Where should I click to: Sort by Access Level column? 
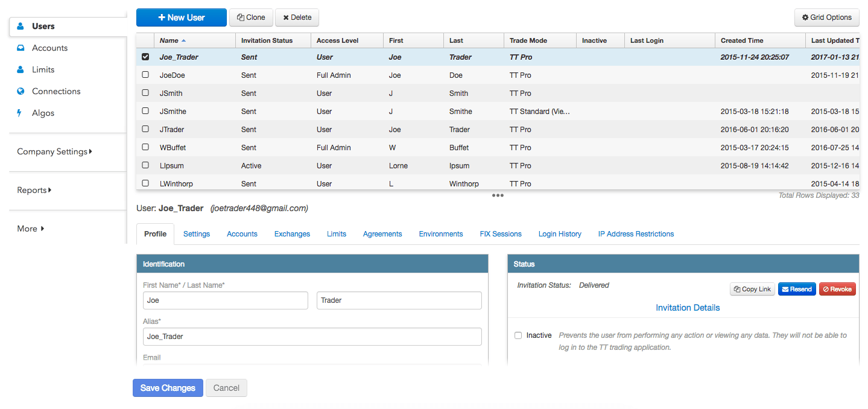point(347,40)
